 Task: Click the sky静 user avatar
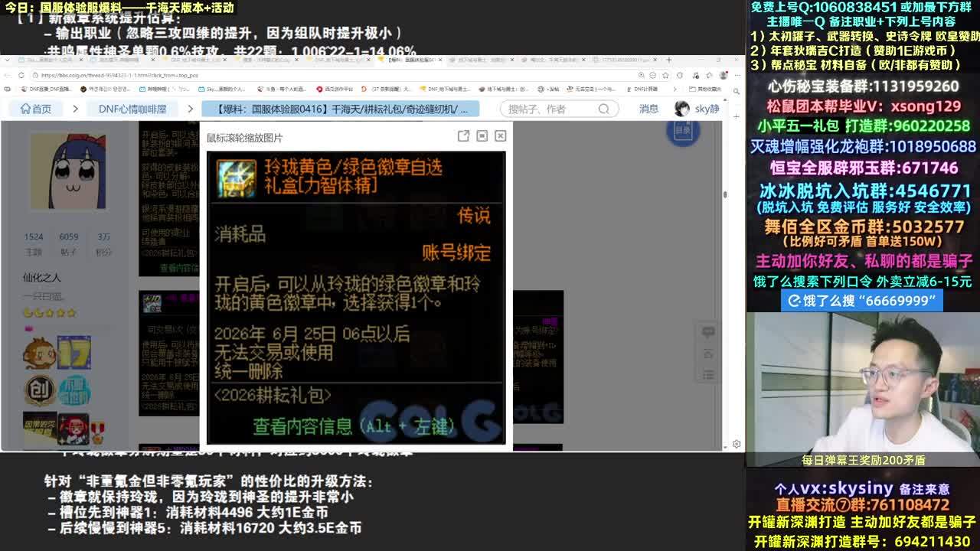[x=681, y=109]
